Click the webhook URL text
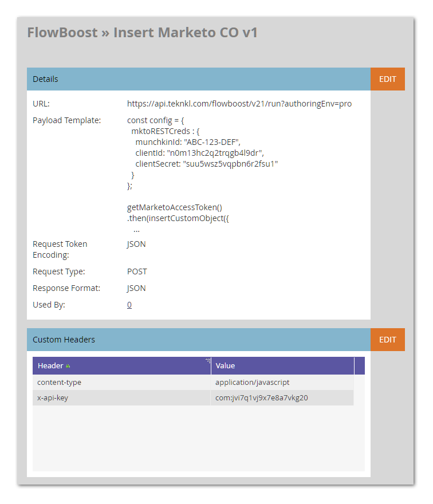The height and width of the screenshot is (504, 433). [x=239, y=104]
